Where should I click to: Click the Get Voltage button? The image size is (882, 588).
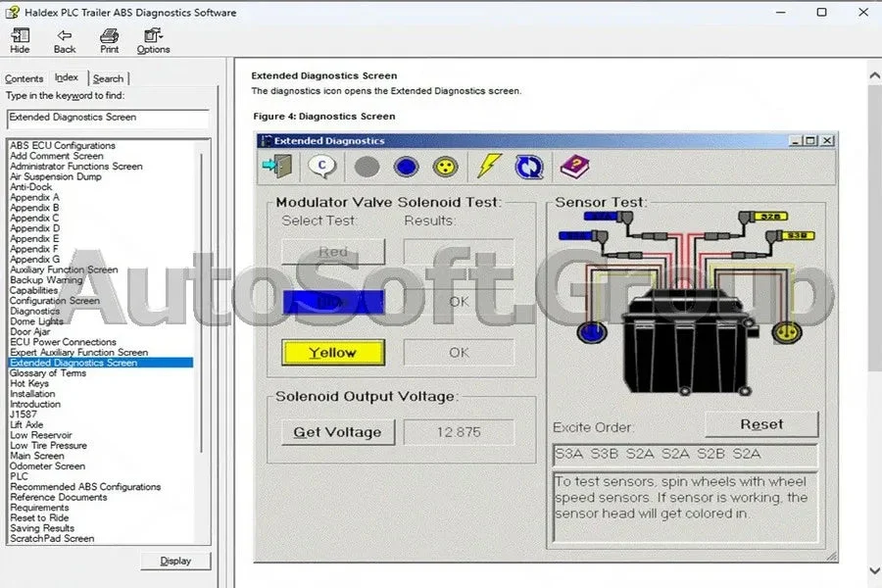point(337,432)
